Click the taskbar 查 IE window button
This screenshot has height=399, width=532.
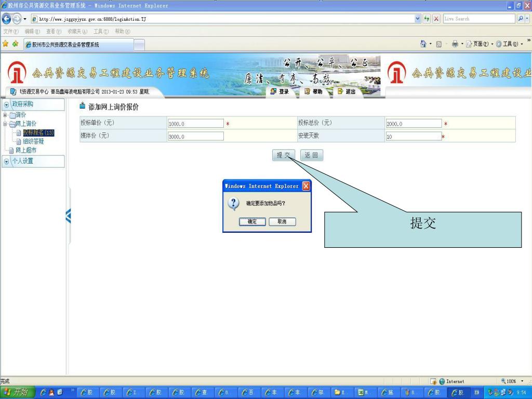(x=203, y=392)
